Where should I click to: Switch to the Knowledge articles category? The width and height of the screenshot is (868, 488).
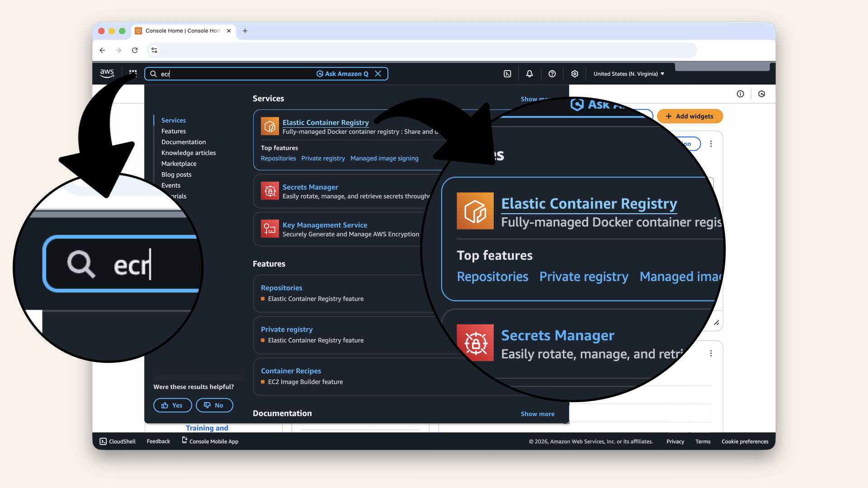tap(189, 153)
